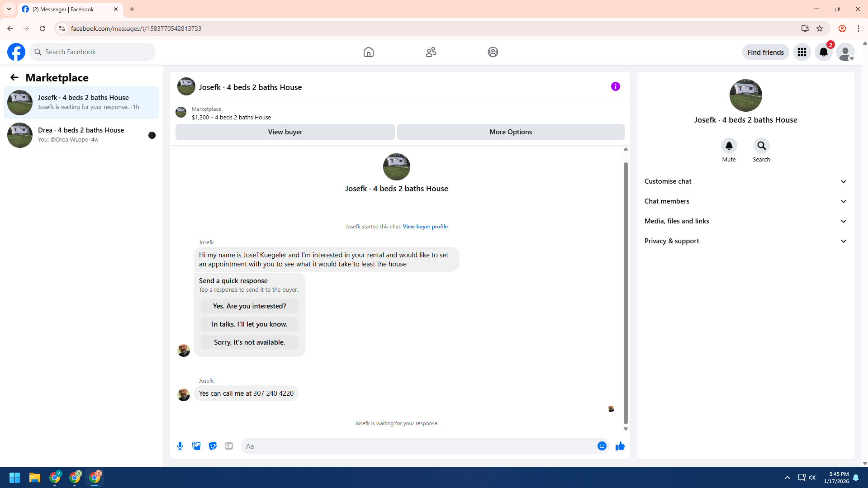Screen dimensions: 868x488
Task: Open the Home tab icon
Action: pos(369,52)
